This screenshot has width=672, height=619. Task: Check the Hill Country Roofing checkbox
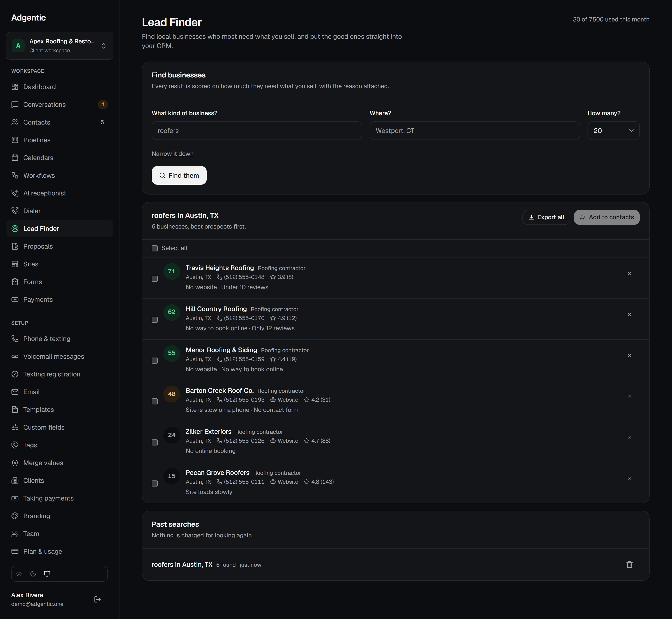coord(154,320)
